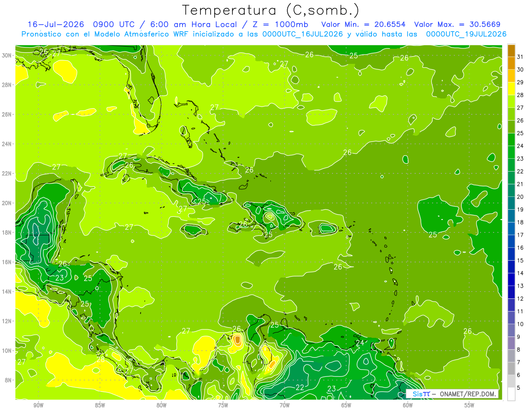Click the longitude axis label "85W"
The image size is (532, 411).
click(100, 405)
